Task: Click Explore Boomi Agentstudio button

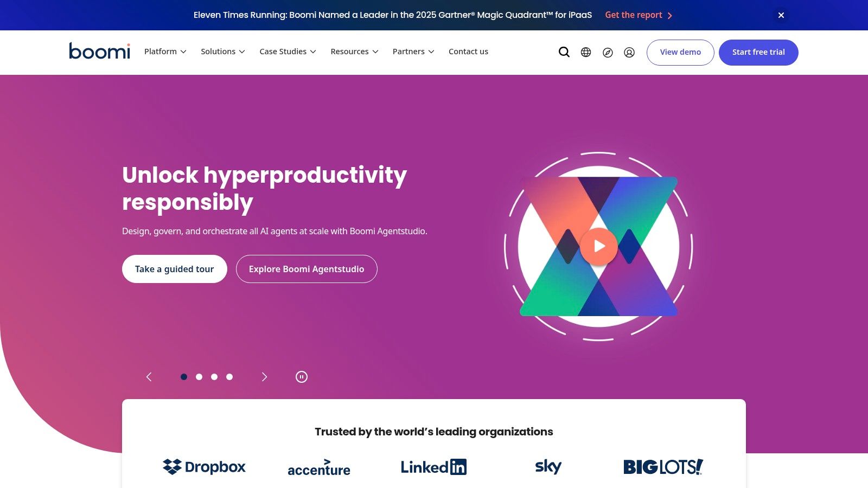Action: [x=307, y=269]
